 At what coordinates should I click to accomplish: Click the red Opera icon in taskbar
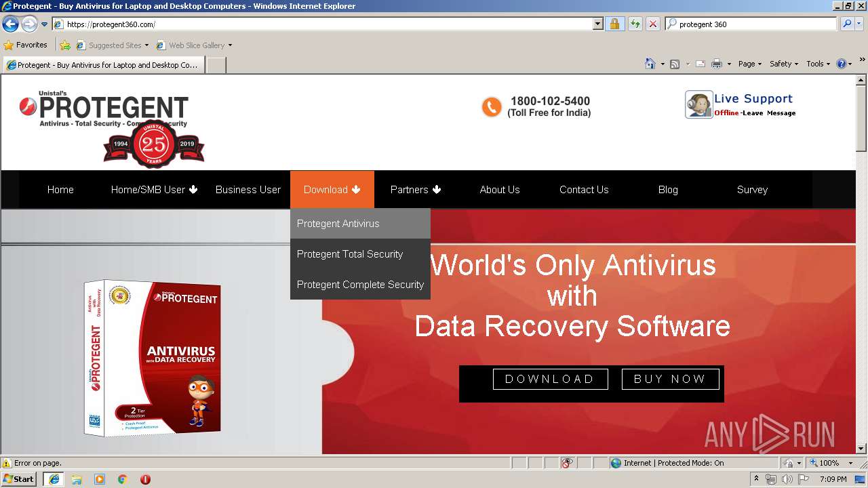tap(145, 479)
